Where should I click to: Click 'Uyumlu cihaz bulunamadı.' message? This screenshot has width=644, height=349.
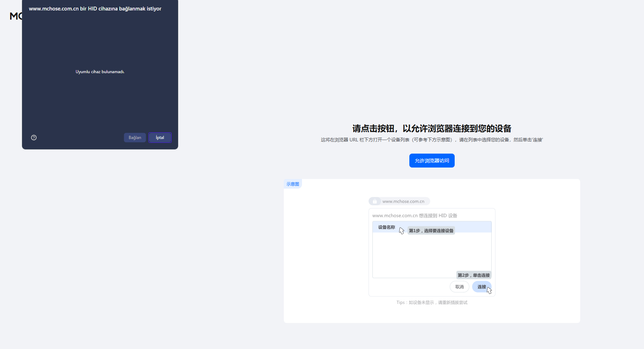(x=100, y=72)
